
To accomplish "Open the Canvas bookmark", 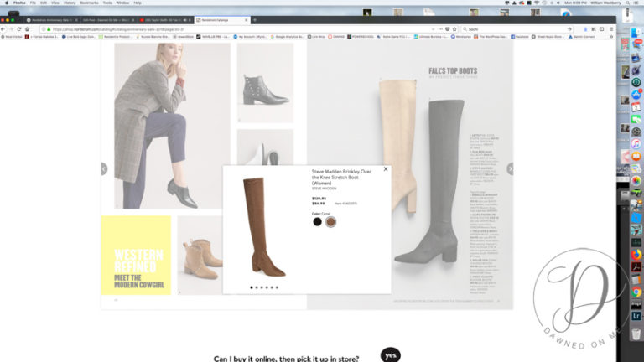I will tap(336, 37).
